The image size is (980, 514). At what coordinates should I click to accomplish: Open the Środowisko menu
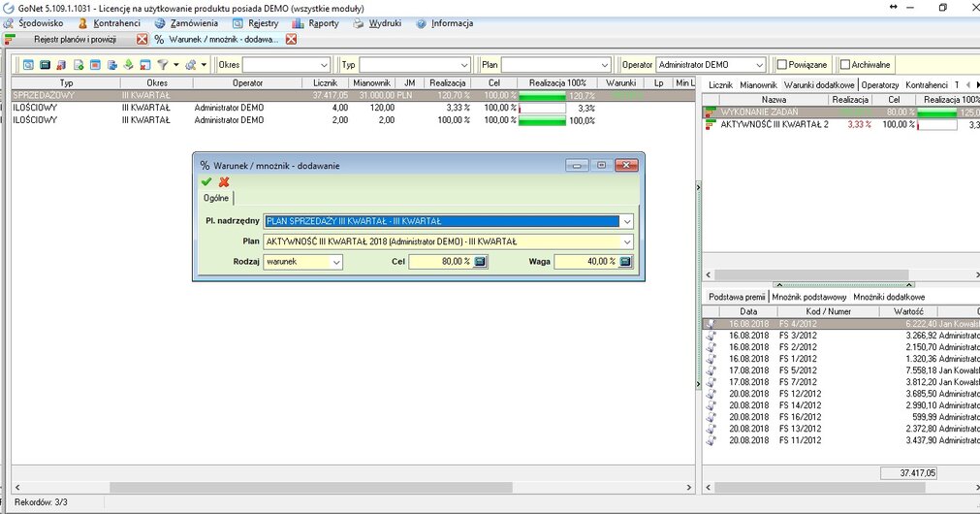(x=42, y=23)
